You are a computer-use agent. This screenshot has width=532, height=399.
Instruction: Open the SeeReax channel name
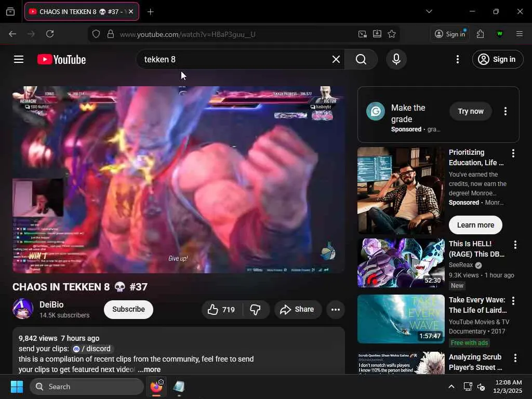click(460, 265)
